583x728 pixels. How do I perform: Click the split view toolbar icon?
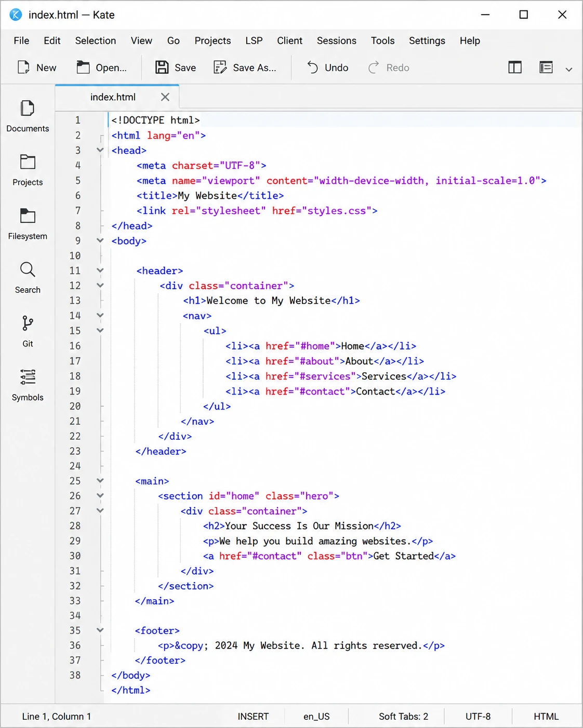(x=515, y=67)
